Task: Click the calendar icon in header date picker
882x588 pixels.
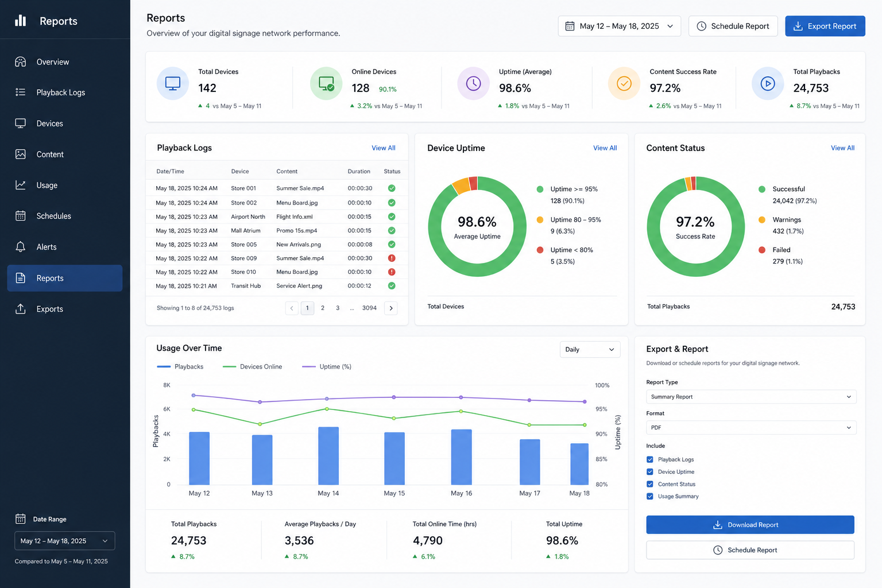Action: pos(570,26)
